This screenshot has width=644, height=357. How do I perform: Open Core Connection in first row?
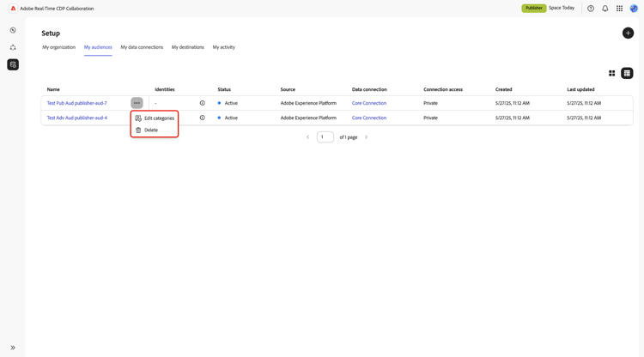point(369,103)
